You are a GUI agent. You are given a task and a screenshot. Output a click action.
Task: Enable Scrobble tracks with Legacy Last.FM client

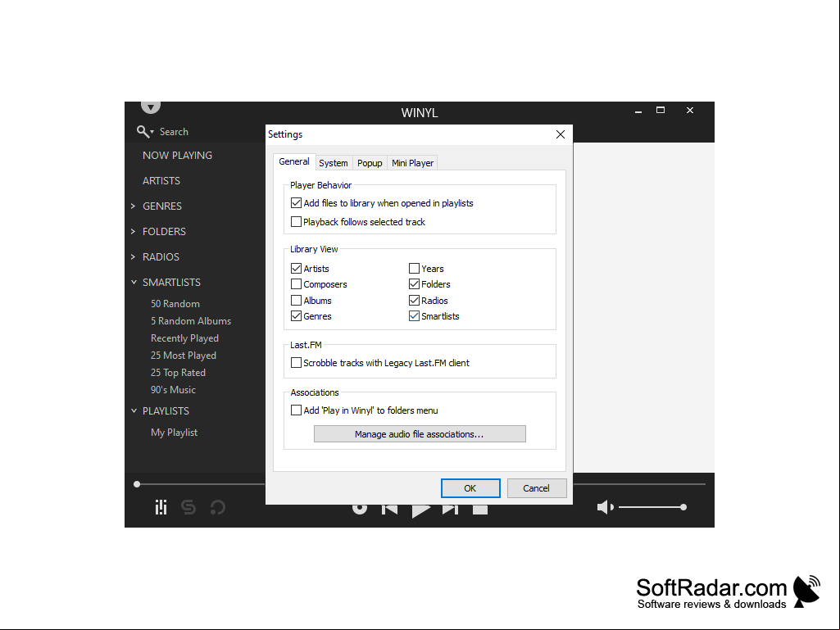coord(296,363)
